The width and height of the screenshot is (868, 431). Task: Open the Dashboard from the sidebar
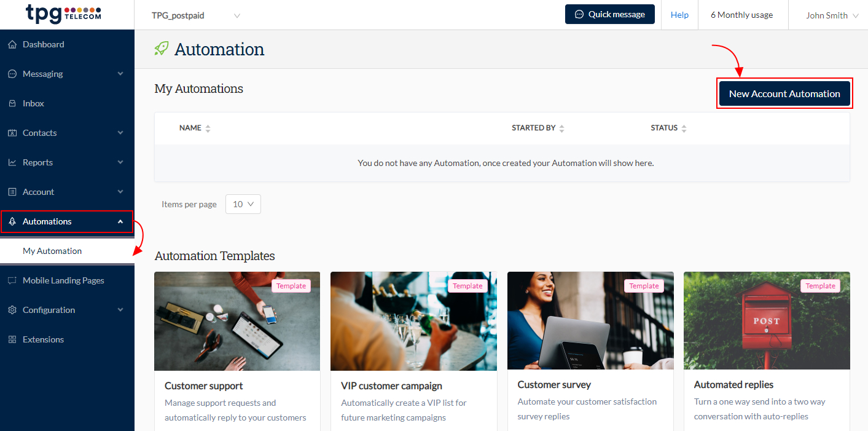point(43,44)
